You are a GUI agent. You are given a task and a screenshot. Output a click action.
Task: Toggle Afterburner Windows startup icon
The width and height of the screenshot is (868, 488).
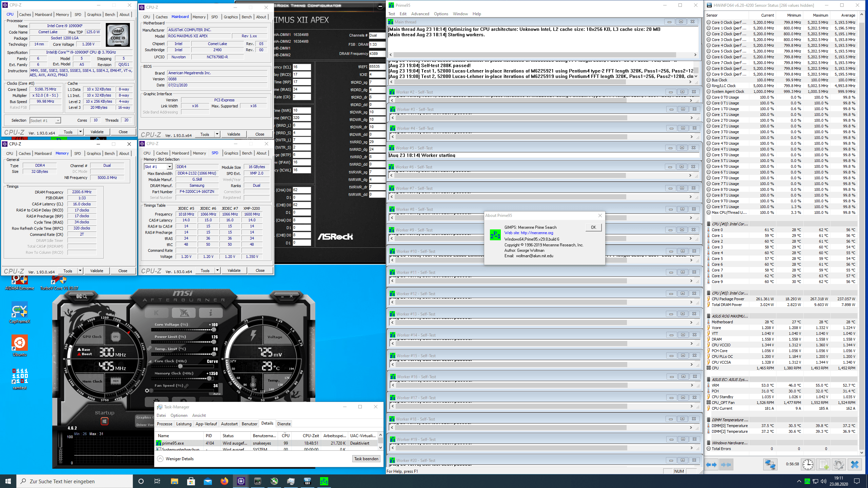pos(104,421)
